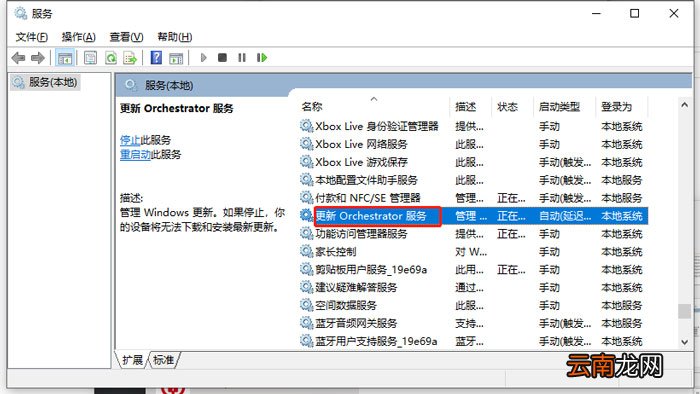700x394 pixels.
Task: Select the 付款和 NFC/SE 管理器 service name
Action: (x=368, y=198)
